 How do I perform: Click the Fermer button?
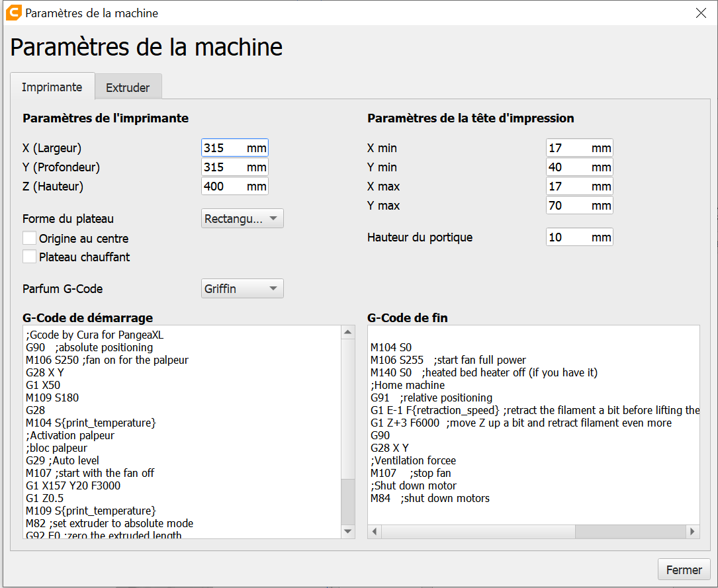684,569
